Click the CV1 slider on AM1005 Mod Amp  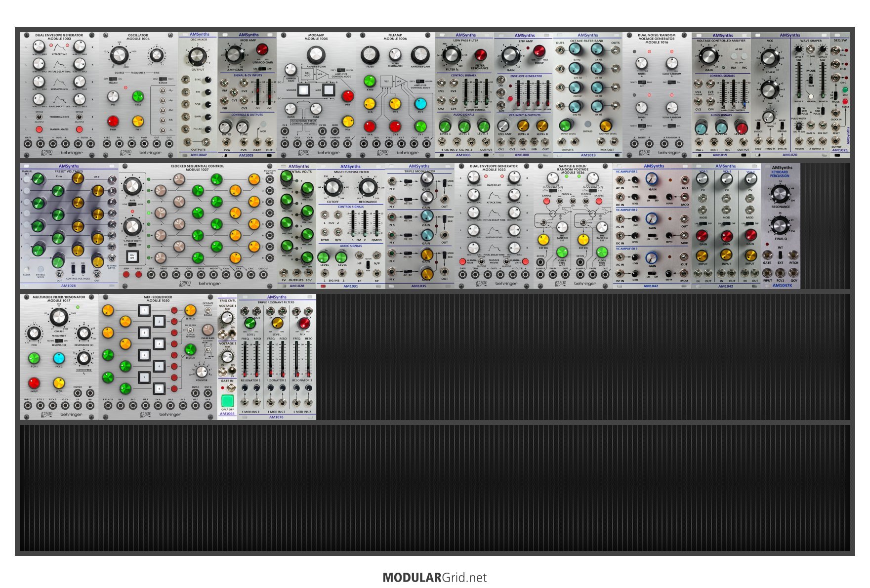click(x=257, y=91)
